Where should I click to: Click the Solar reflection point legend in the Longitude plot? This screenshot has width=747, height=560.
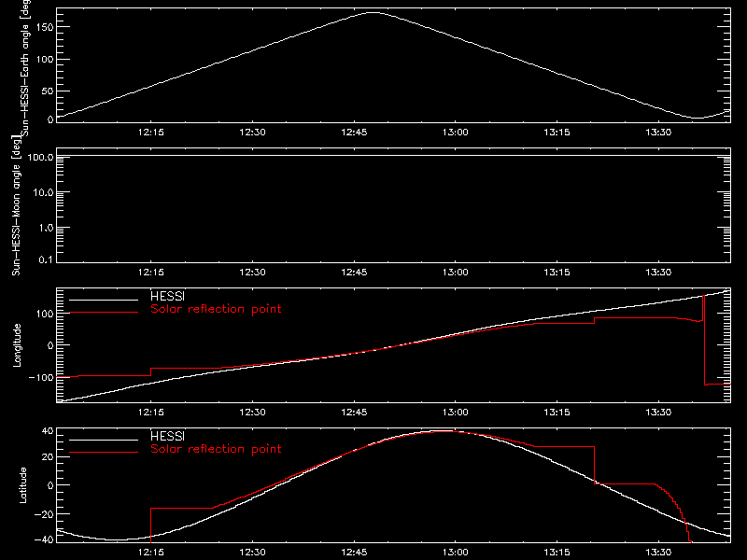pyautogui.click(x=216, y=309)
